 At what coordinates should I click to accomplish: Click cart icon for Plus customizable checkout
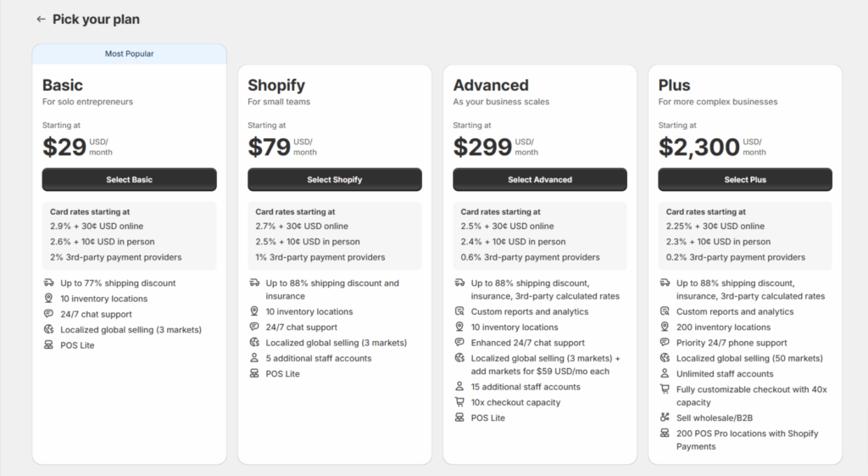tap(665, 389)
